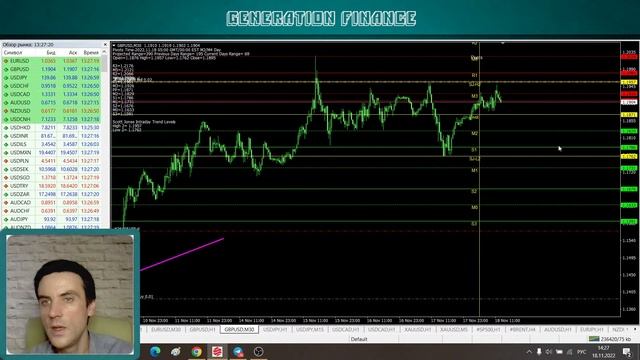Click the USDZAR direction arrow icon
640x360 pixels.
click(6, 194)
